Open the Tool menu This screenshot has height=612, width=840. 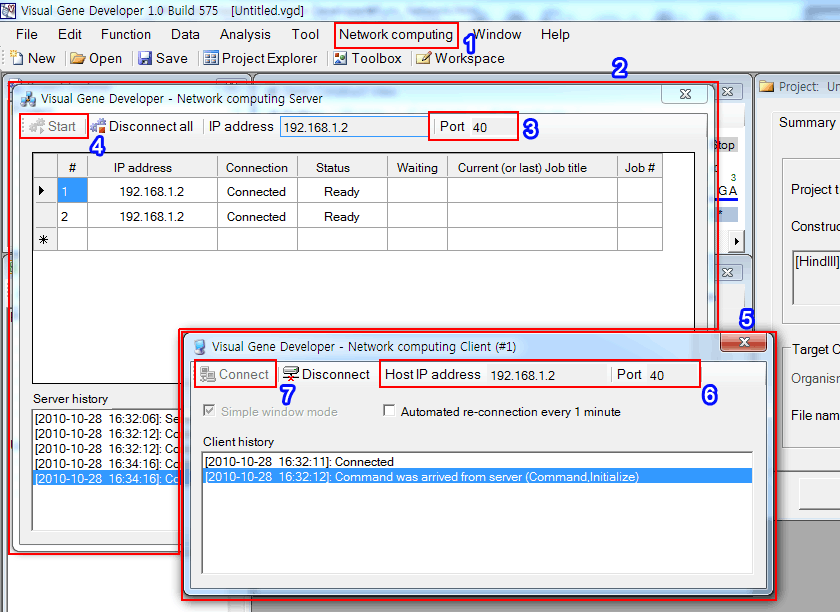pyautogui.click(x=305, y=34)
